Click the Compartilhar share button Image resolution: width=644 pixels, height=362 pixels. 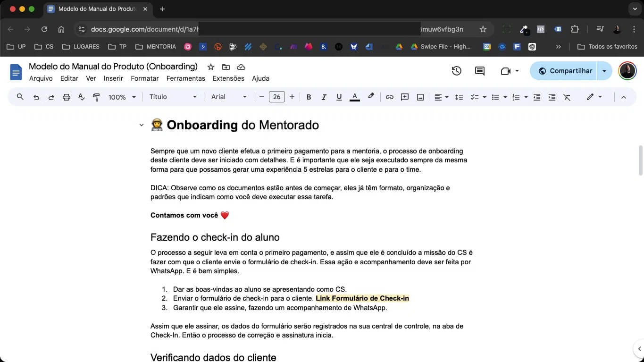click(x=564, y=71)
